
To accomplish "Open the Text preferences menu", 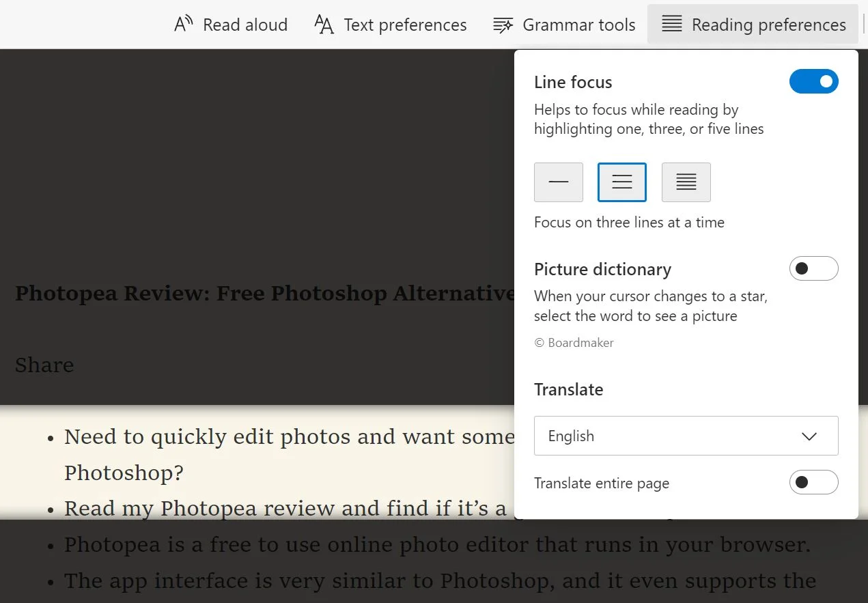I will pyautogui.click(x=391, y=25).
